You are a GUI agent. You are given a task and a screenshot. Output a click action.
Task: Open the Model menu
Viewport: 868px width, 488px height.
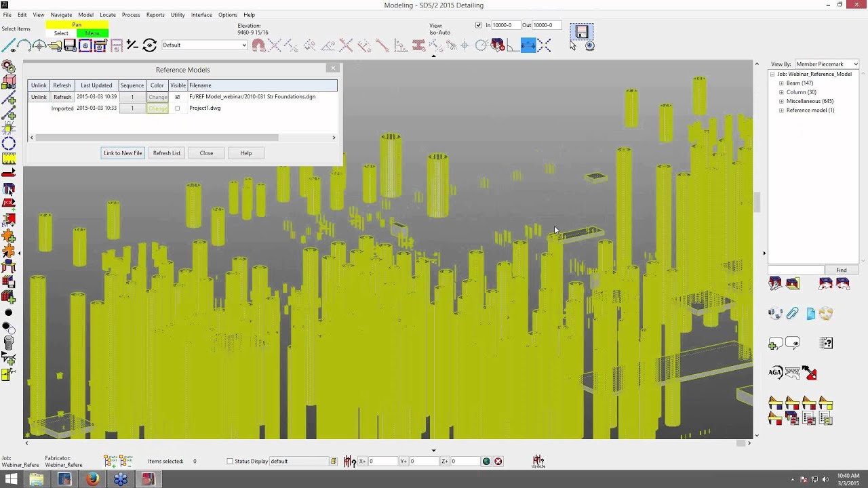tap(85, 15)
